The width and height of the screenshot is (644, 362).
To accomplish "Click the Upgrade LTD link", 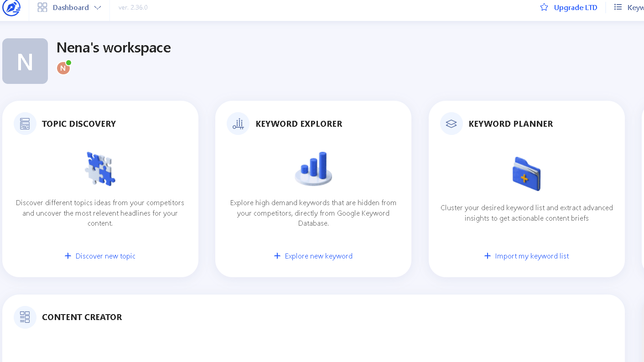I will pyautogui.click(x=576, y=7).
